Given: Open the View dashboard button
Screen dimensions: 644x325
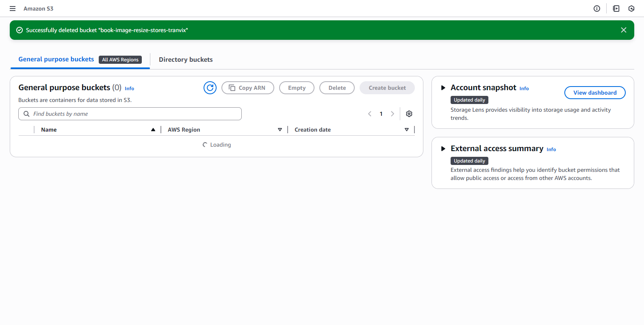Looking at the screenshot, I should 595,93.
